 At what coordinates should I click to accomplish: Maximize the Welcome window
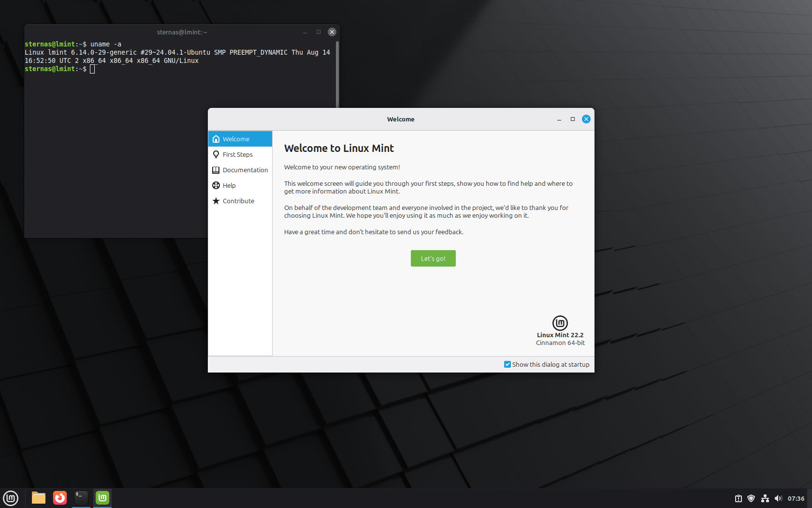point(573,119)
